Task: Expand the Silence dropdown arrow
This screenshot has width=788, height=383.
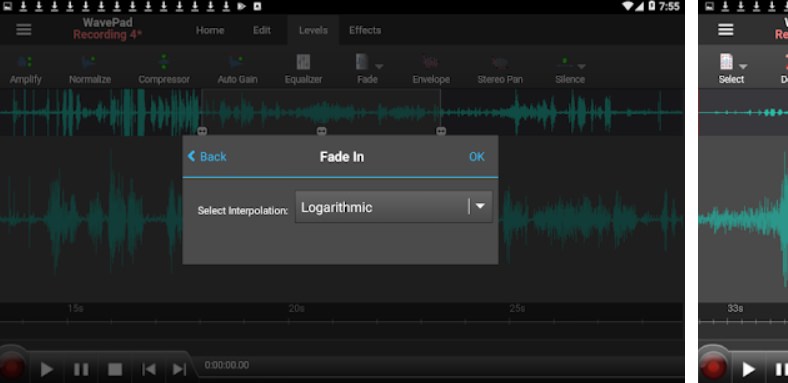Action: coord(581,66)
